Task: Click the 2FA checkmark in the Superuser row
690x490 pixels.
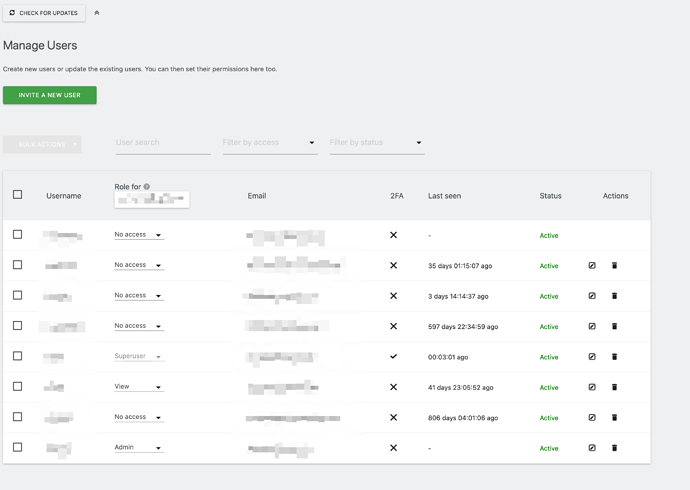Action: click(x=393, y=356)
